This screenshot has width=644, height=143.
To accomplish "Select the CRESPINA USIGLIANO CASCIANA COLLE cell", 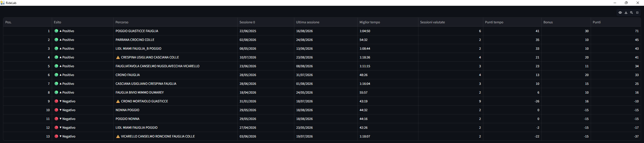I will coord(176,57).
